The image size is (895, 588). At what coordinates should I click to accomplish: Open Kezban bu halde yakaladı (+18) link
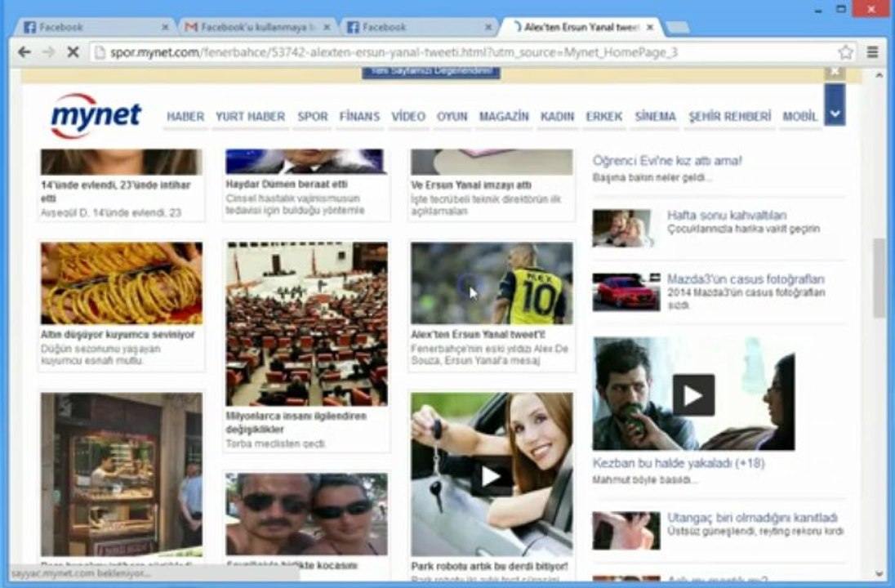coord(679,463)
